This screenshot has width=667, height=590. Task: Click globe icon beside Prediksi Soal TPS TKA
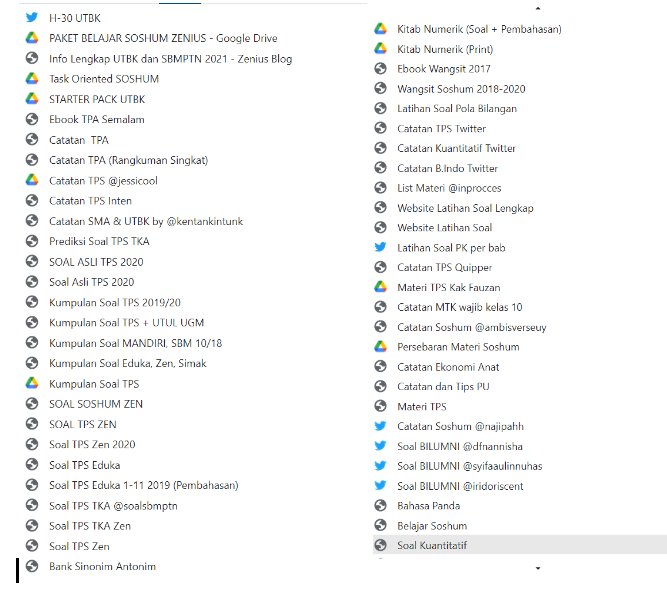(32, 241)
